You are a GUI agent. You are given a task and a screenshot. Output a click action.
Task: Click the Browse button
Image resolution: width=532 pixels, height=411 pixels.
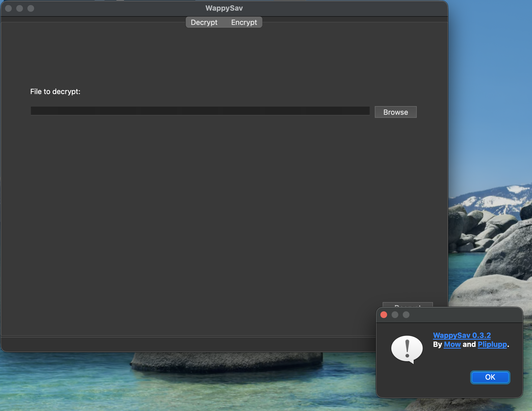pos(396,112)
